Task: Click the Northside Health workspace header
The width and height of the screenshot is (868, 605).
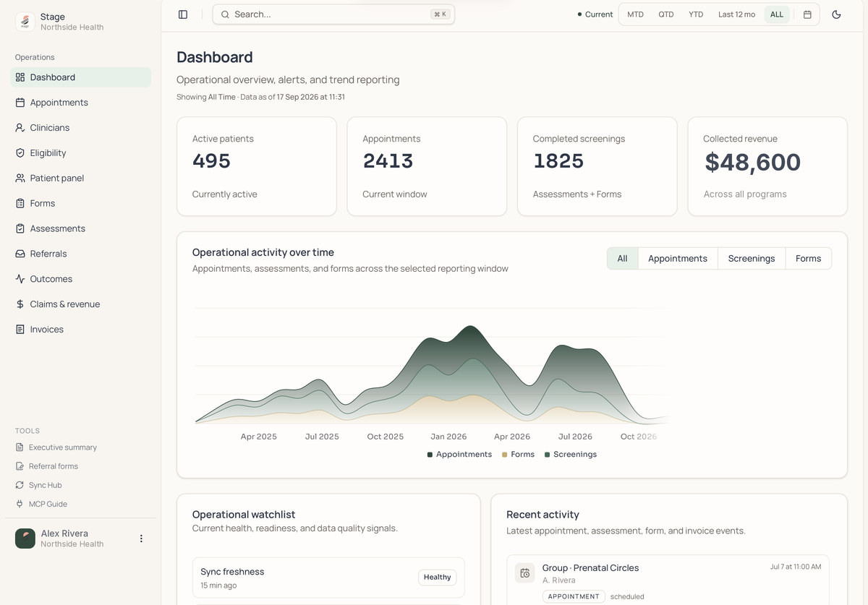Action: pos(80,22)
